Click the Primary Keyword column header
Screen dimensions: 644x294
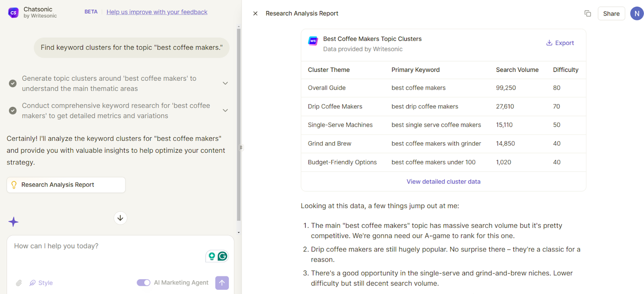pos(415,70)
